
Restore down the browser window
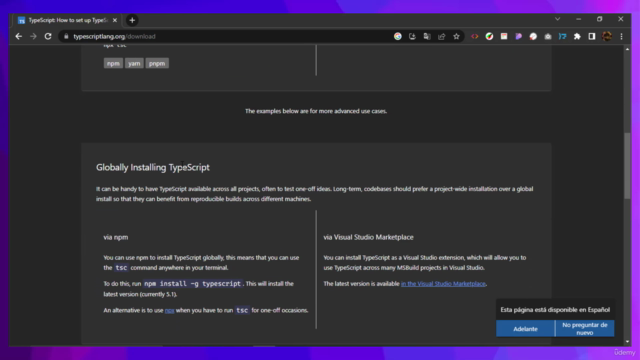pos(600,19)
